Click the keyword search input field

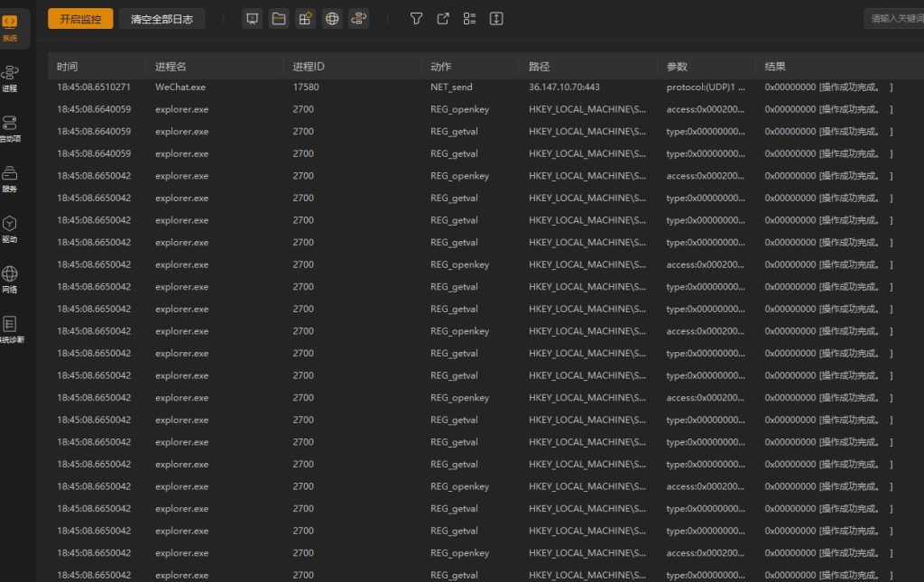point(893,19)
